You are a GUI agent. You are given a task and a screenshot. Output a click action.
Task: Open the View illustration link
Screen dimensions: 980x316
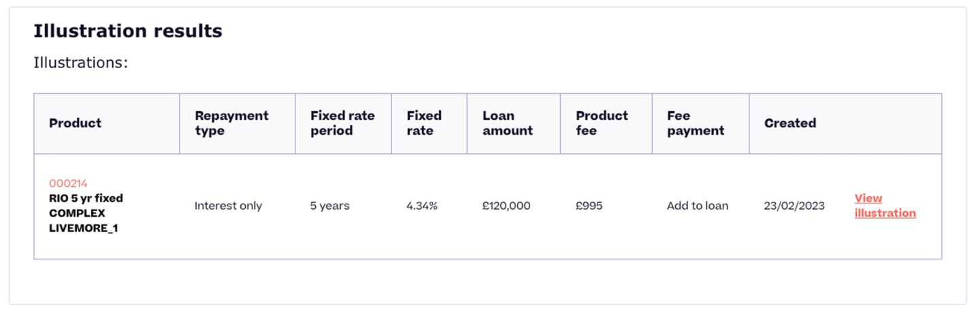coord(885,206)
